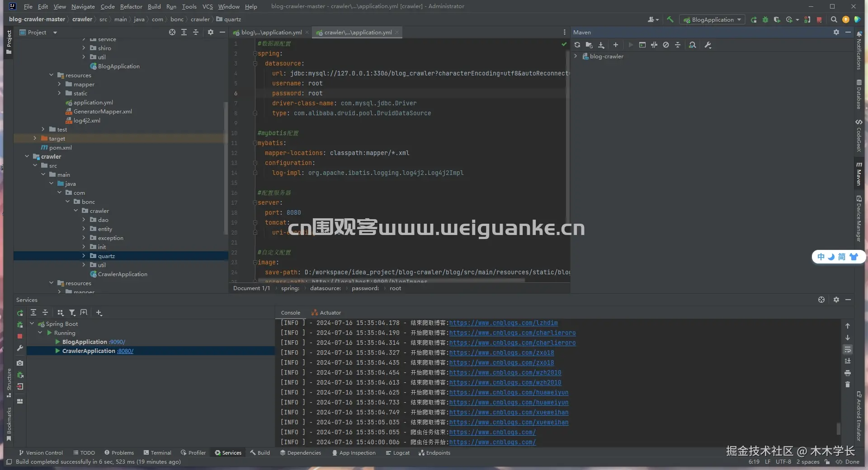The height and width of the screenshot is (470, 868).
Task: Open the BlogApplication run configuration dropdown
Action: tap(712, 19)
